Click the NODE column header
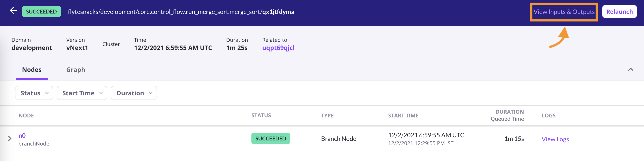Image resolution: width=644 pixels, height=161 pixels. point(26,116)
